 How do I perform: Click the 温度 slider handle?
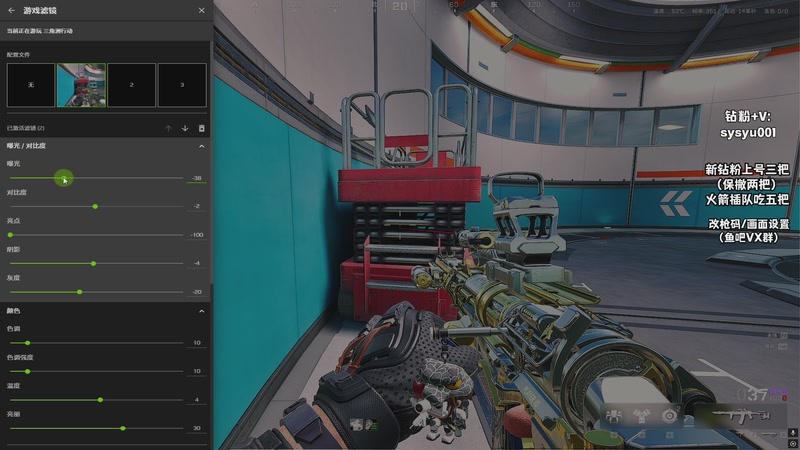[101, 400]
